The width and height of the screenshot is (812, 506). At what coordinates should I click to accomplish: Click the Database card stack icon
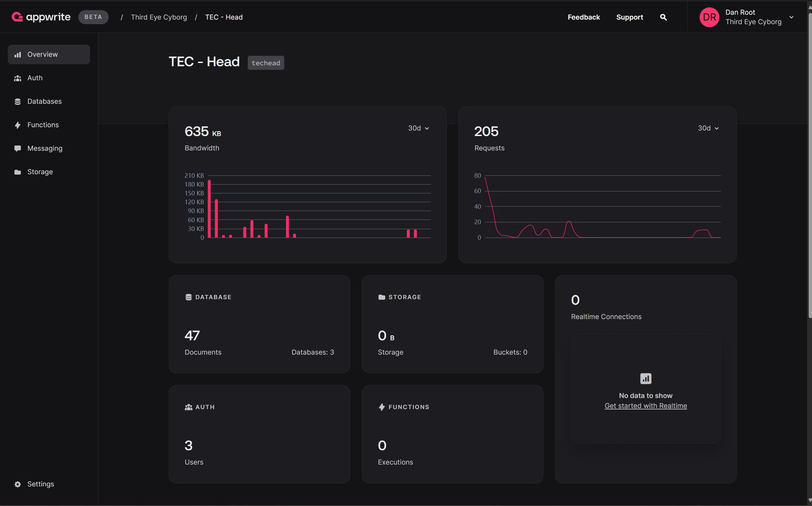[x=188, y=297]
